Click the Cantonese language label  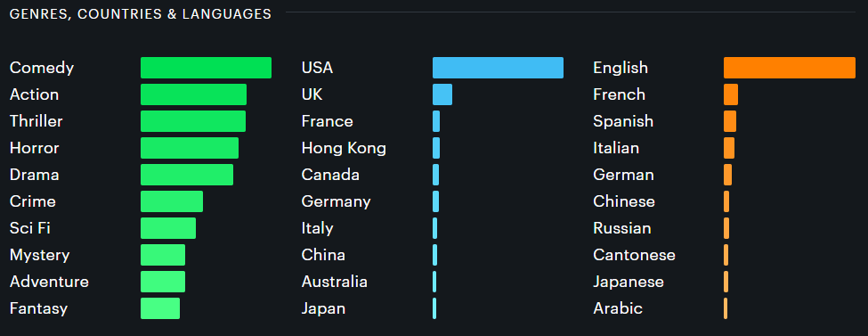pyautogui.click(x=635, y=255)
